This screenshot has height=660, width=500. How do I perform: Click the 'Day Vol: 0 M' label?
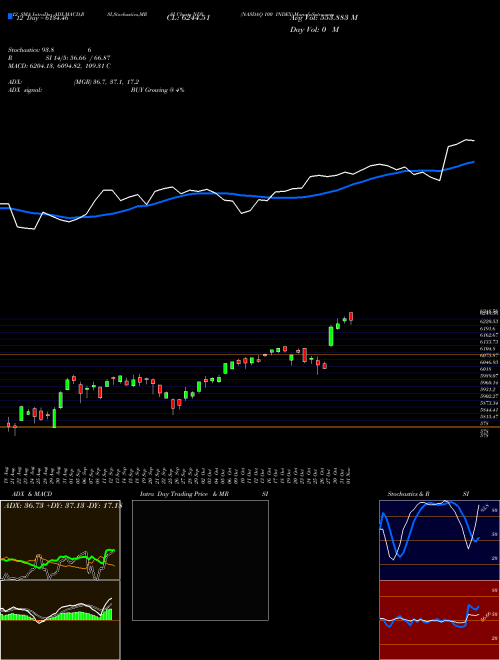coord(314,30)
